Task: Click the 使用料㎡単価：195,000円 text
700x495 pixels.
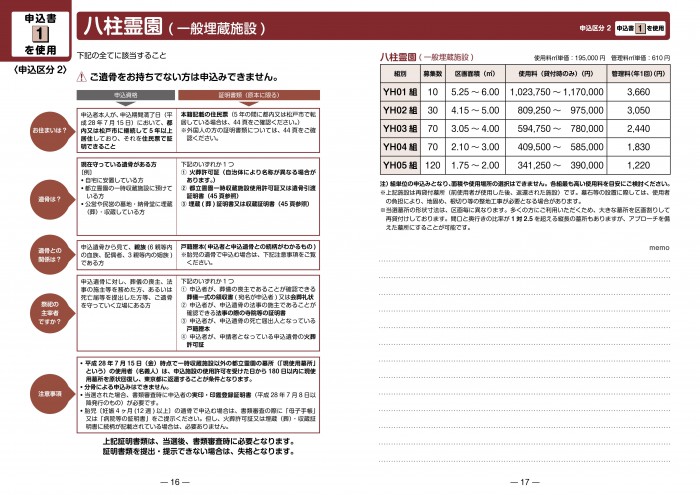Action: (x=569, y=58)
